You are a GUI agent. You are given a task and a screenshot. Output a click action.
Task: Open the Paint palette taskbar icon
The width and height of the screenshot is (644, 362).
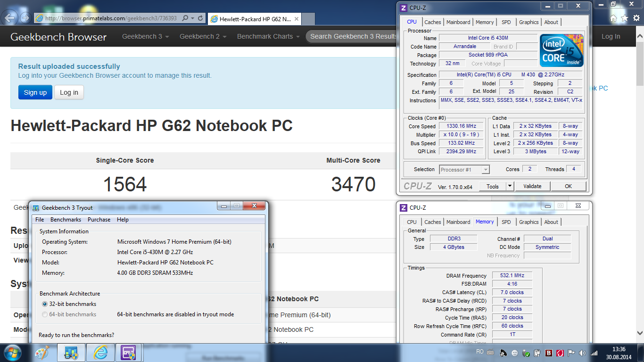point(42,352)
